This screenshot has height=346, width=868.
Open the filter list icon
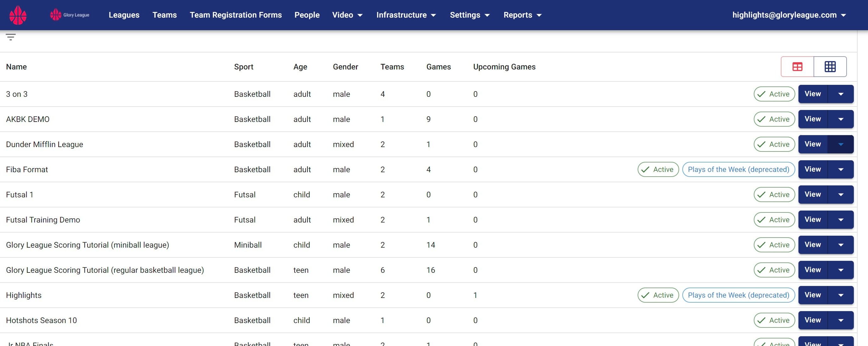pos(11,37)
